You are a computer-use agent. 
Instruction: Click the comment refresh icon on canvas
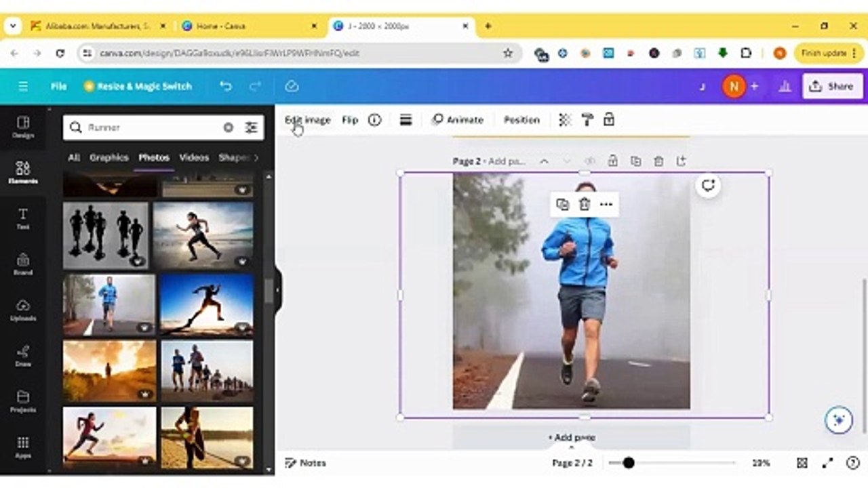[708, 186]
